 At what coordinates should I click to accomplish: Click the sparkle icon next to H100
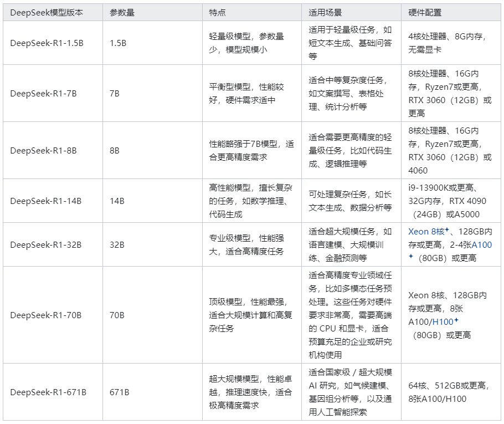click(x=456, y=321)
